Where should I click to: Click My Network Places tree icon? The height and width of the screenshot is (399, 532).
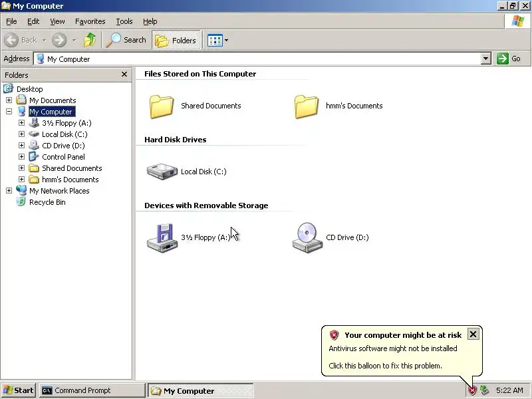tap(21, 190)
